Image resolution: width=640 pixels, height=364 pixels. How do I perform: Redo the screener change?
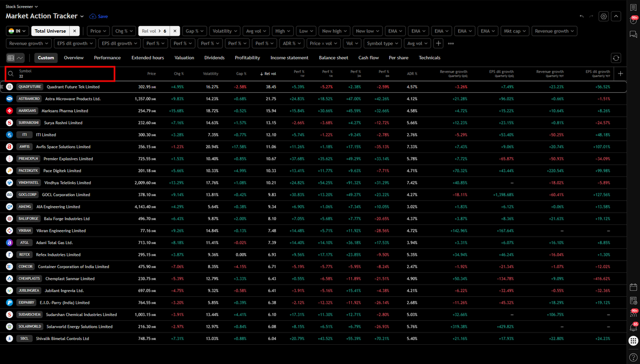(592, 17)
